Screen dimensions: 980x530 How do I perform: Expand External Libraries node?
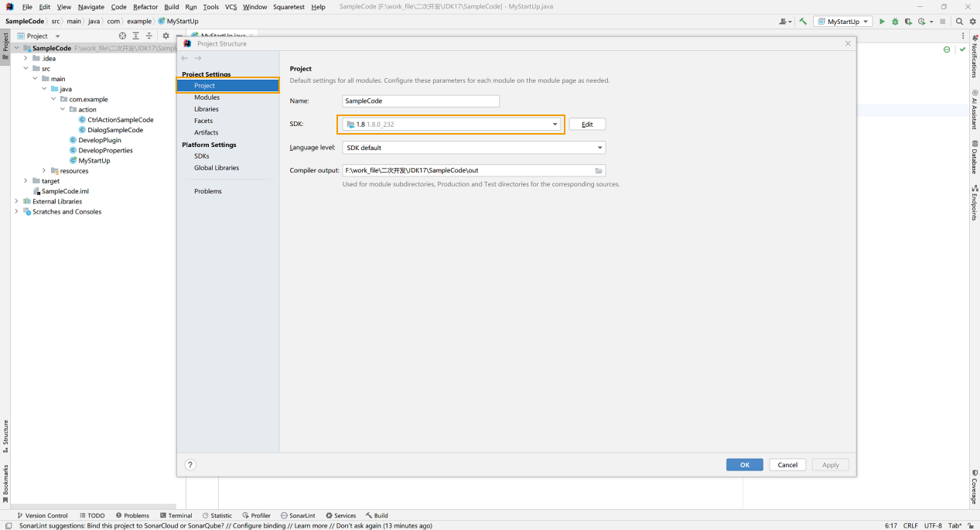16,201
